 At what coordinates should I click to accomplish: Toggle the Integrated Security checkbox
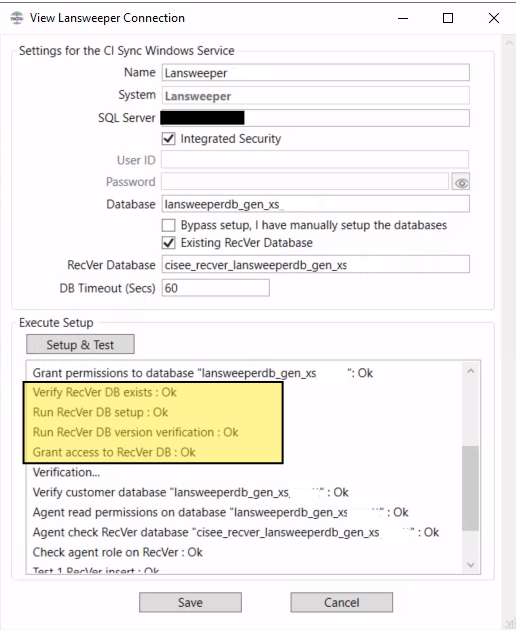tap(169, 139)
